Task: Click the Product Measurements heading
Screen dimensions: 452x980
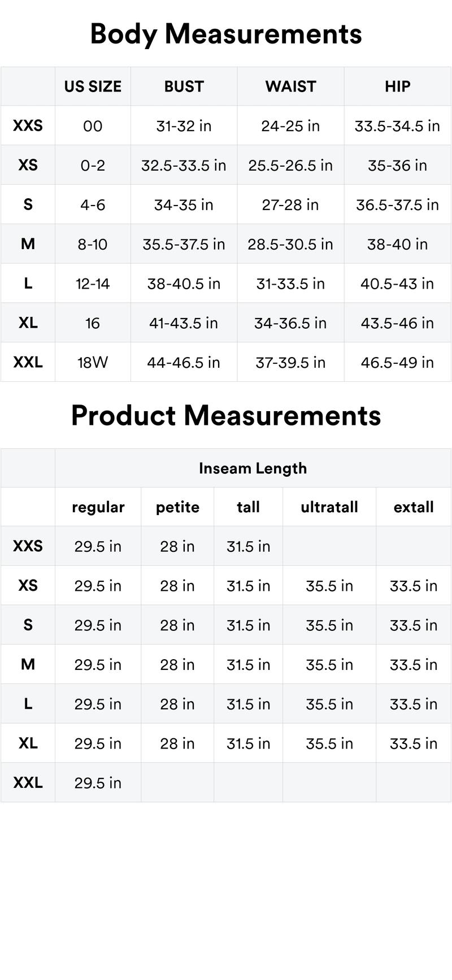Action: (x=226, y=416)
